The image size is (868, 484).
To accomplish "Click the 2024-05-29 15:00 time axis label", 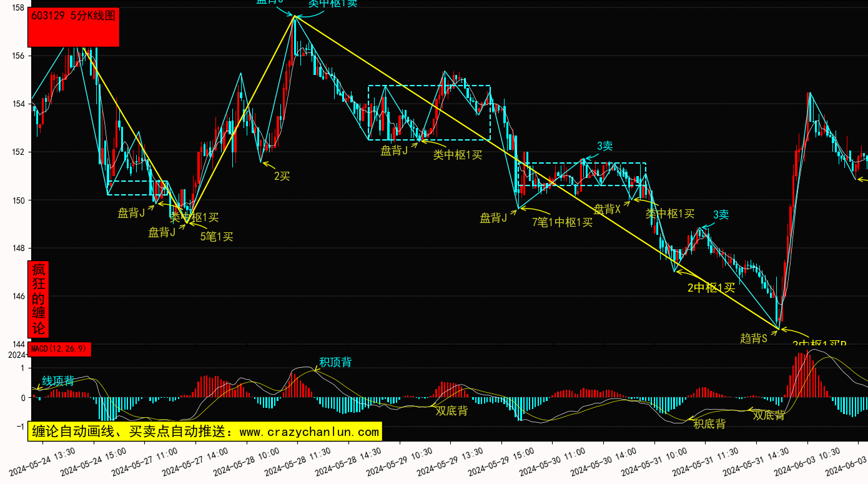I will pyautogui.click(x=501, y=462).
